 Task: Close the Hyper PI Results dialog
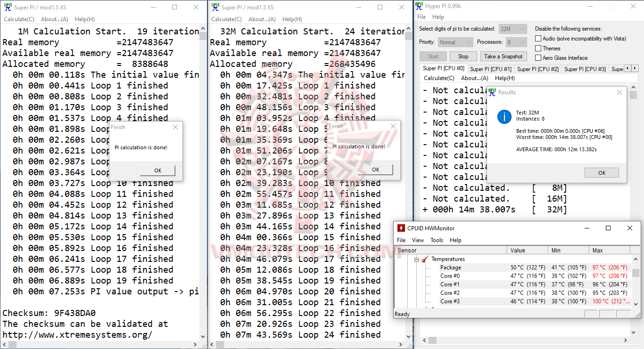[x=619, y=92]
